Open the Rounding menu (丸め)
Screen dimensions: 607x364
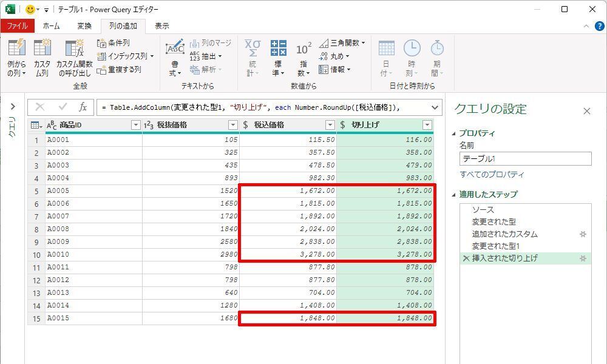point(334,56)
